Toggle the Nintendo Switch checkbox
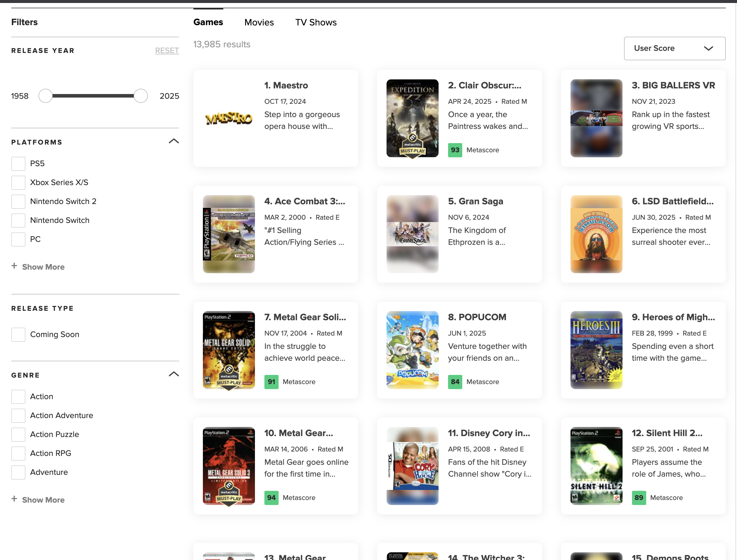Image resolution: width=737 pixels, height=560 pixels. tap(18, 220)
